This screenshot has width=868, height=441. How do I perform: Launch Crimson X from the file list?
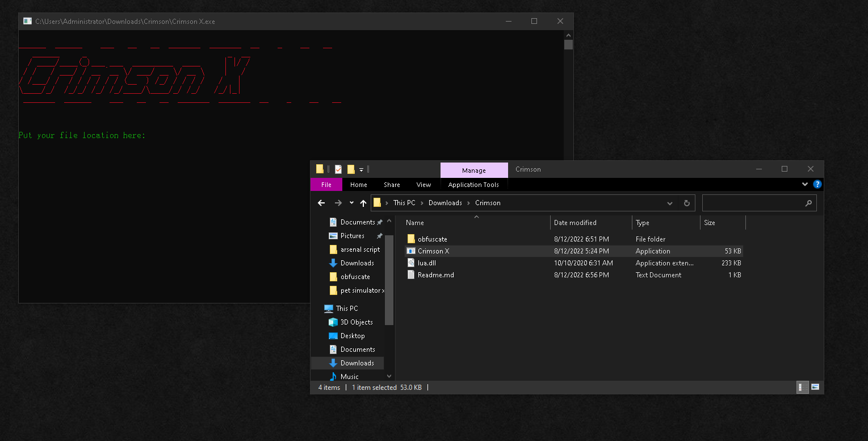[x=433, y=251]
